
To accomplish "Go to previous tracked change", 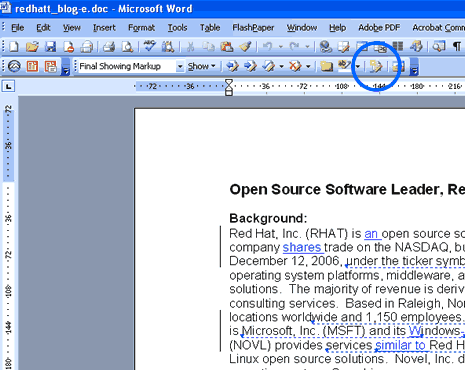I will [x=232, y=66].
